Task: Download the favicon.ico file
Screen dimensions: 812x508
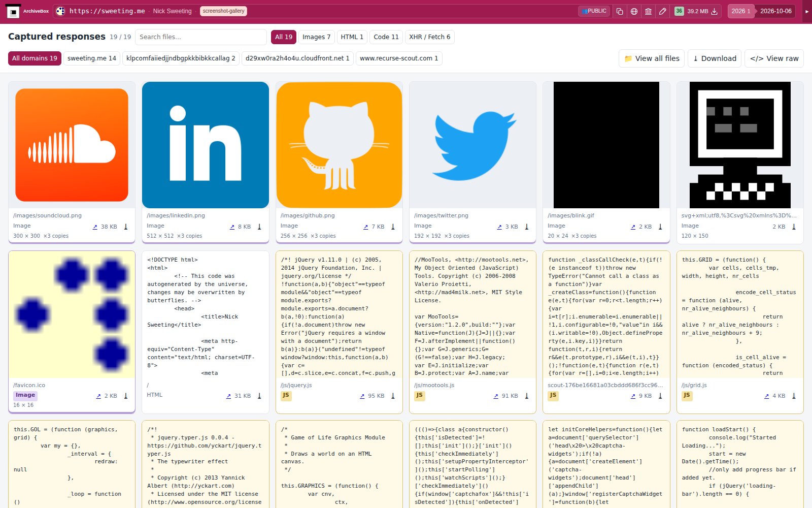Action: (126, 396)
